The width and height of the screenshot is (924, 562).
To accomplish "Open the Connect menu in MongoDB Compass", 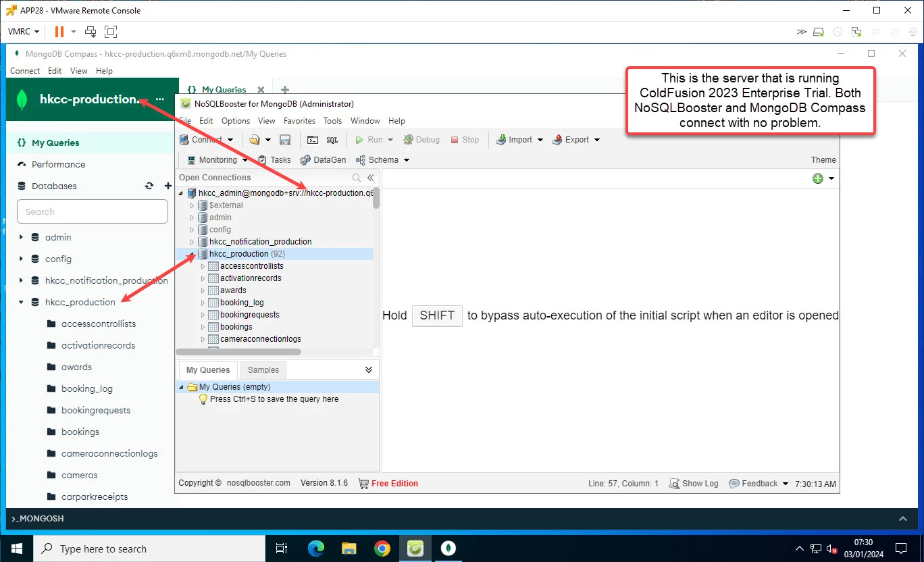I will [x=25, y=71].
